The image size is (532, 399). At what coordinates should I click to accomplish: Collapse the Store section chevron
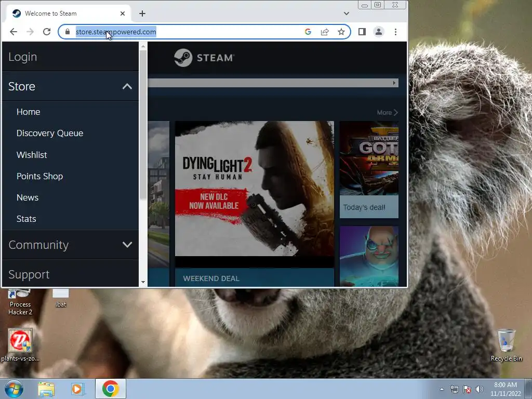pyautogui.click(x=127, y=87)
